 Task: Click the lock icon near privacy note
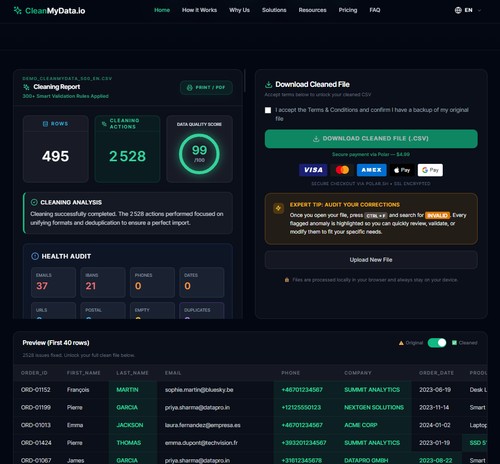coord(287,280)
